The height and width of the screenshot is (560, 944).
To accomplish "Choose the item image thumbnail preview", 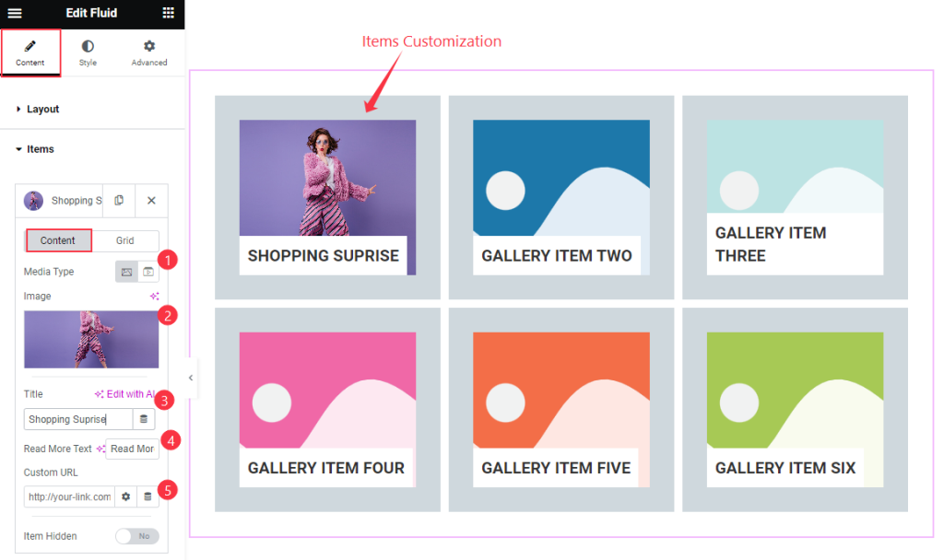I will pyautogui.click(x=91, y=339).
